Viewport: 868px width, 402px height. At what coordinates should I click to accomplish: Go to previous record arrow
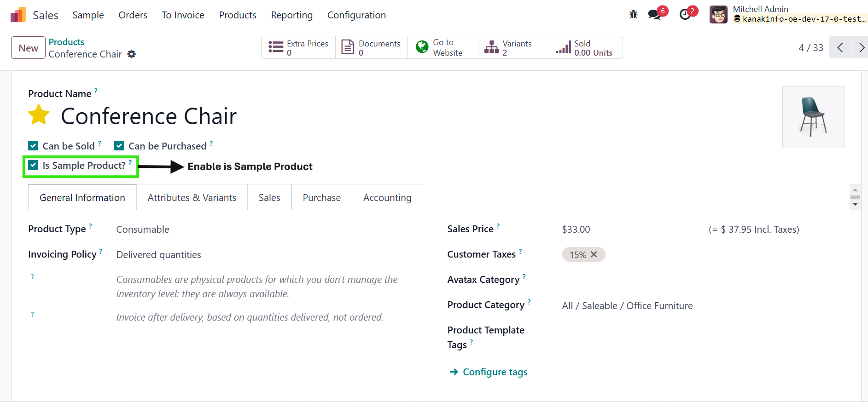840,47
